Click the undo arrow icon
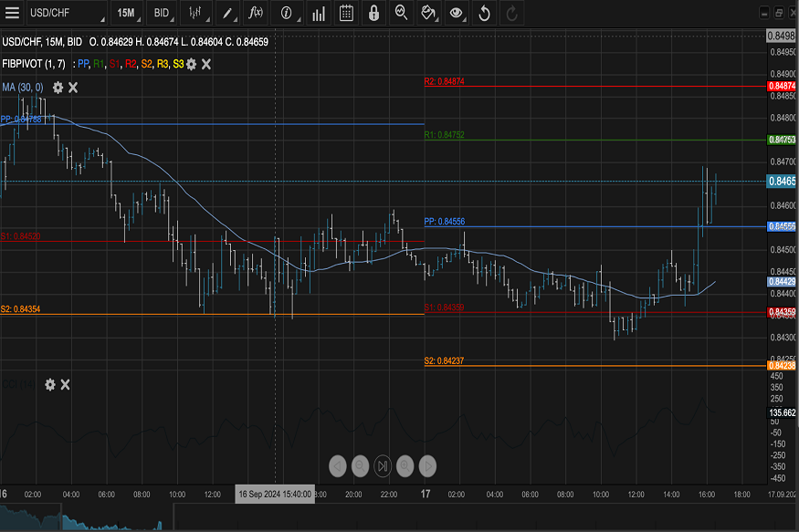 click(x=484, y=13)
